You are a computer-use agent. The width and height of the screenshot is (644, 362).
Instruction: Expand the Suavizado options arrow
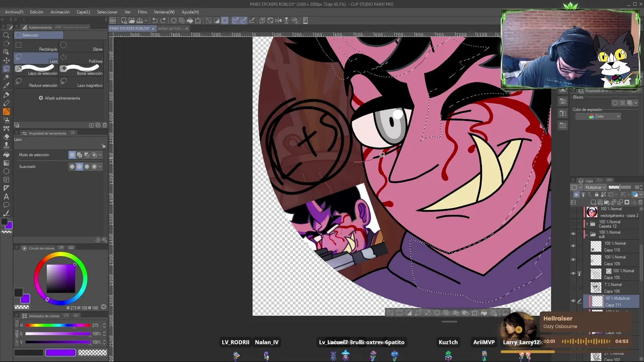(x=100, y=166)
